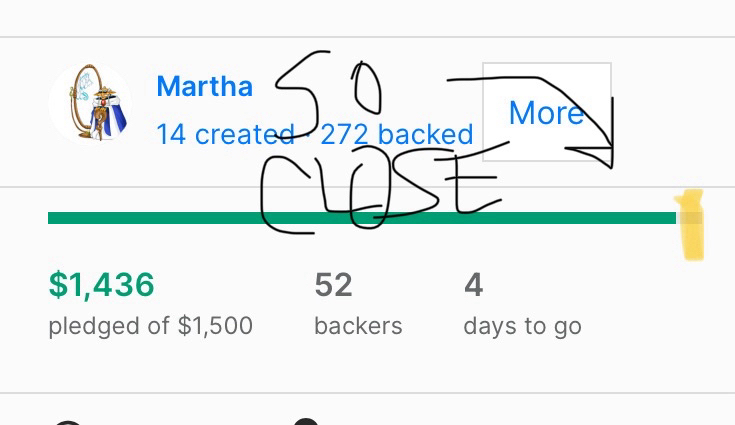The height and width of the screenshot is (425, 735).
Task: Click the partially visible bottom-center dark icon
Action: coord(308,421)
